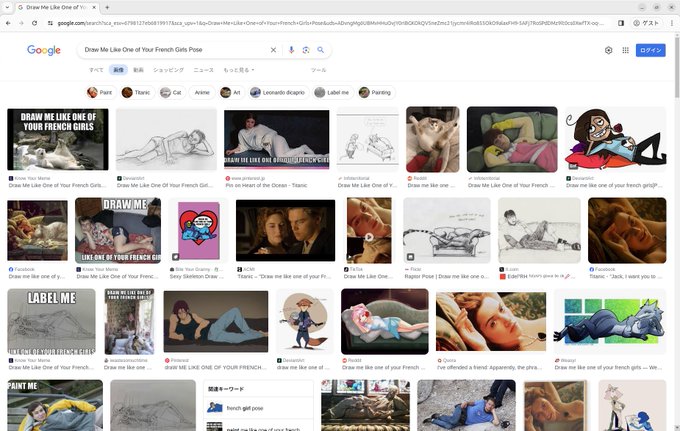Filter by the Label me chip
680x431 pixels.
click(332, 92)
